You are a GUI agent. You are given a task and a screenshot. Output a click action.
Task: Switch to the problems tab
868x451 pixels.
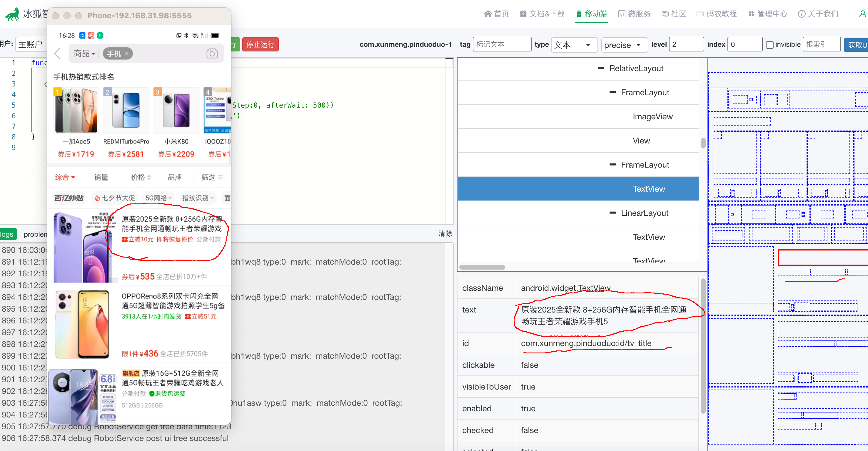[35, 234]
